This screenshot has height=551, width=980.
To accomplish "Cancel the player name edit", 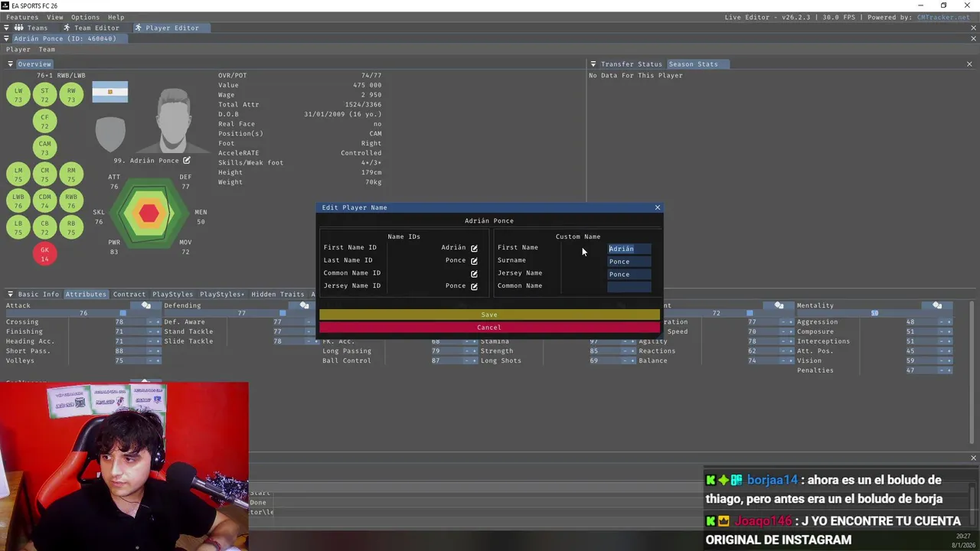I will point(489,328).
